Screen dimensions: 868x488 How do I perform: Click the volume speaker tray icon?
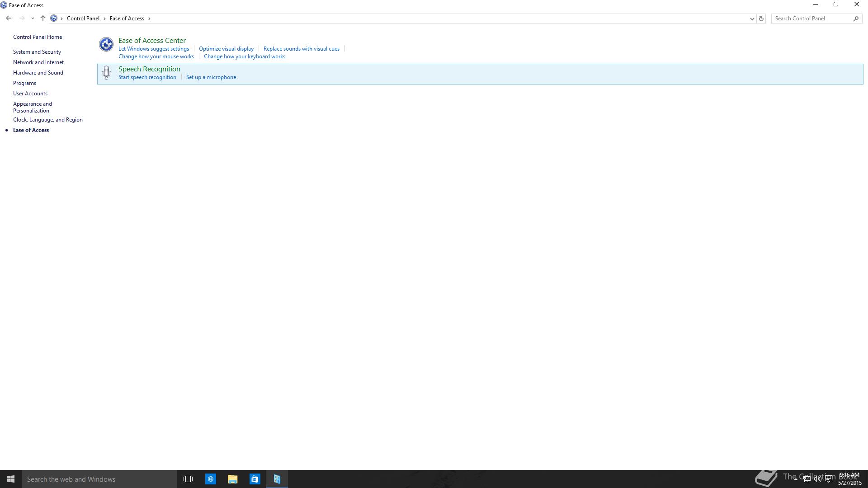[x=817, y=479]
